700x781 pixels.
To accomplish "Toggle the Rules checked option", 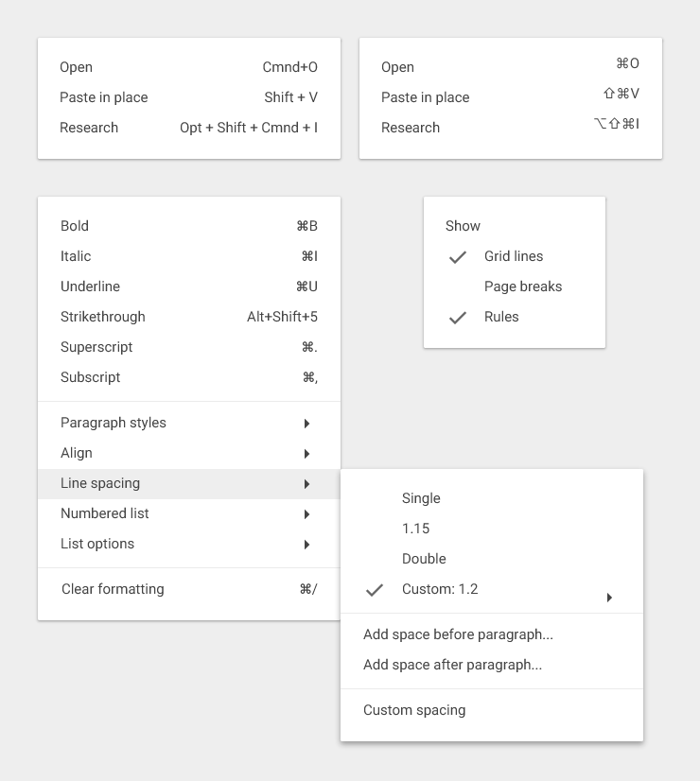I will pyautogui.click(x=458, y=317).
